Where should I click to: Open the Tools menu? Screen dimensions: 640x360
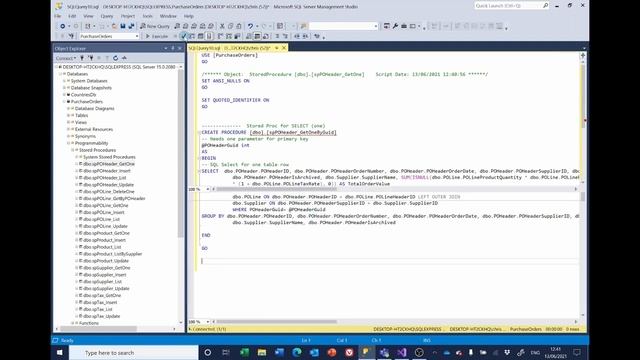pos(147,16)
